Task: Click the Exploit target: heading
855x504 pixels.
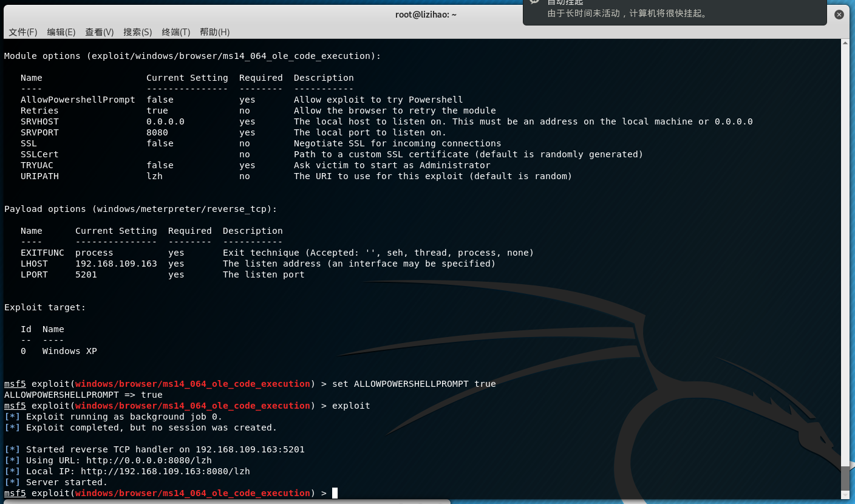Action: tap(45, 307)
